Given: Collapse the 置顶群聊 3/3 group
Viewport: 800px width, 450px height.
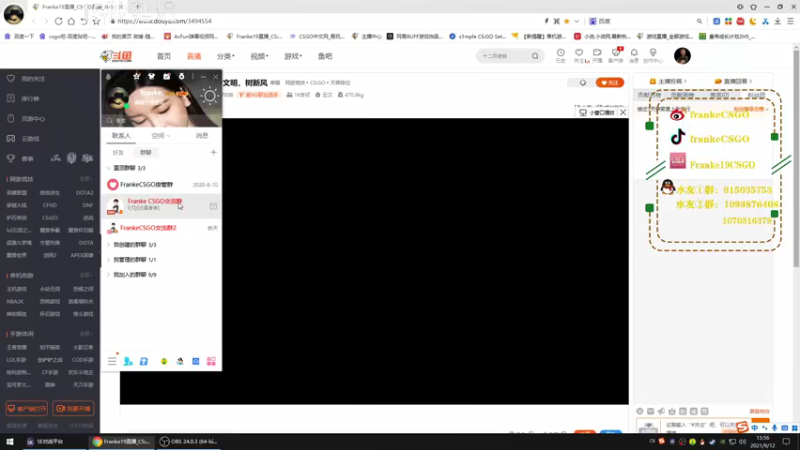Looking at the screenshot, I should pos(126,168).
